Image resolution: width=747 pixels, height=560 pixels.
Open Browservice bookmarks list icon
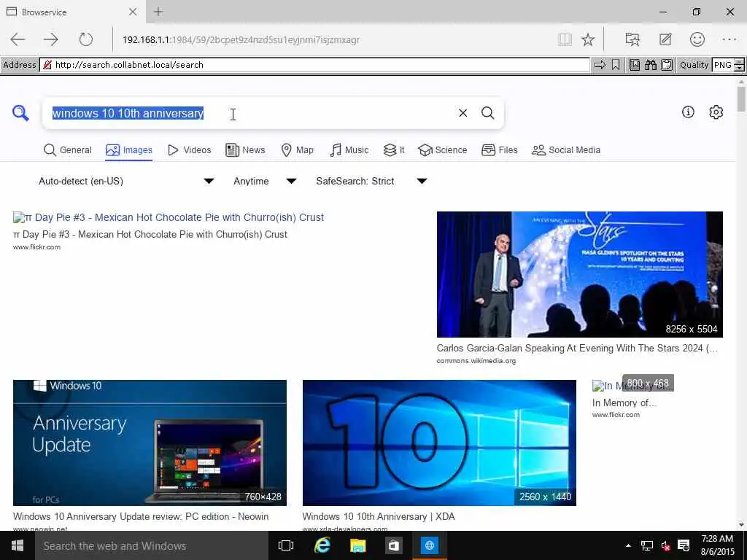point(635,65)
